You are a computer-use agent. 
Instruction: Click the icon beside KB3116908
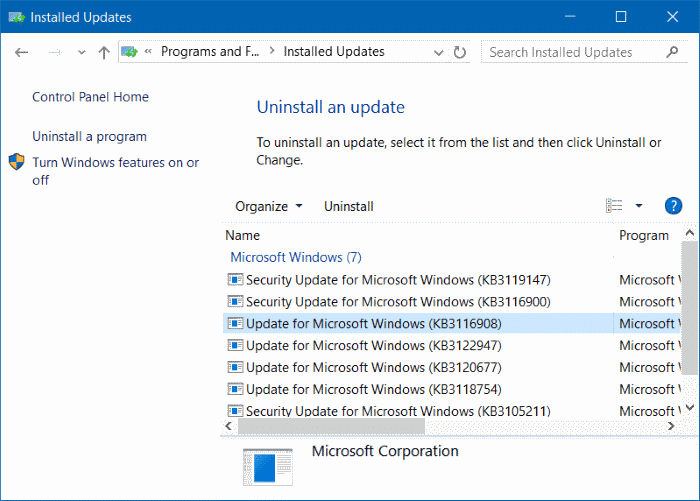235,323
